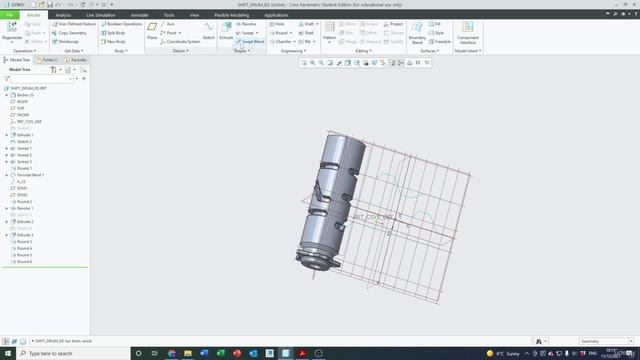
Task: Open the Style surface tool
Action: 436,33
